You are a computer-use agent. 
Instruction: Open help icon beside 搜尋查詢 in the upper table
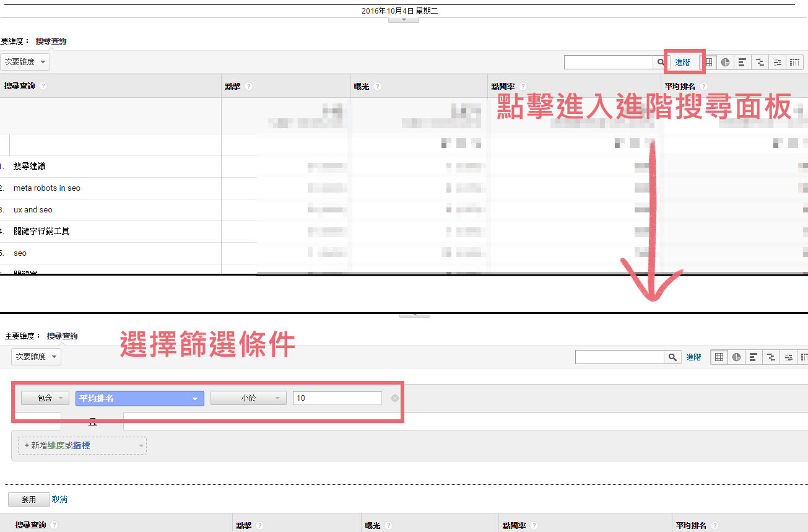click(43, 86)
